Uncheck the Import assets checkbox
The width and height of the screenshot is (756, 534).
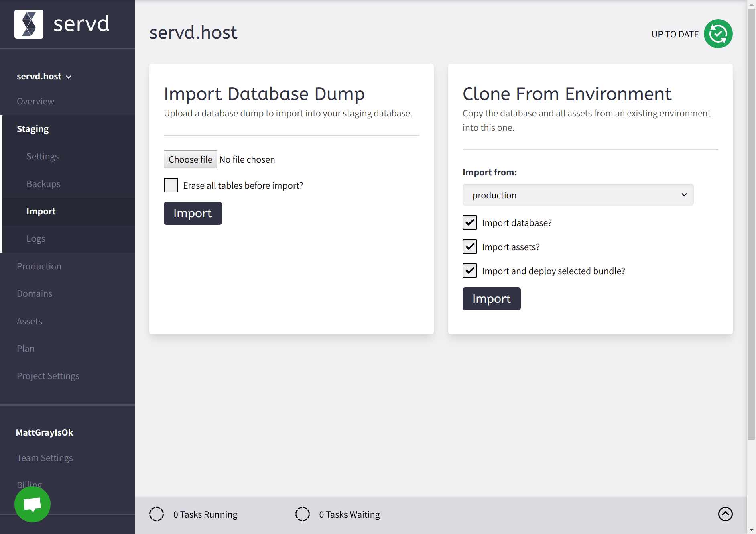470,247
